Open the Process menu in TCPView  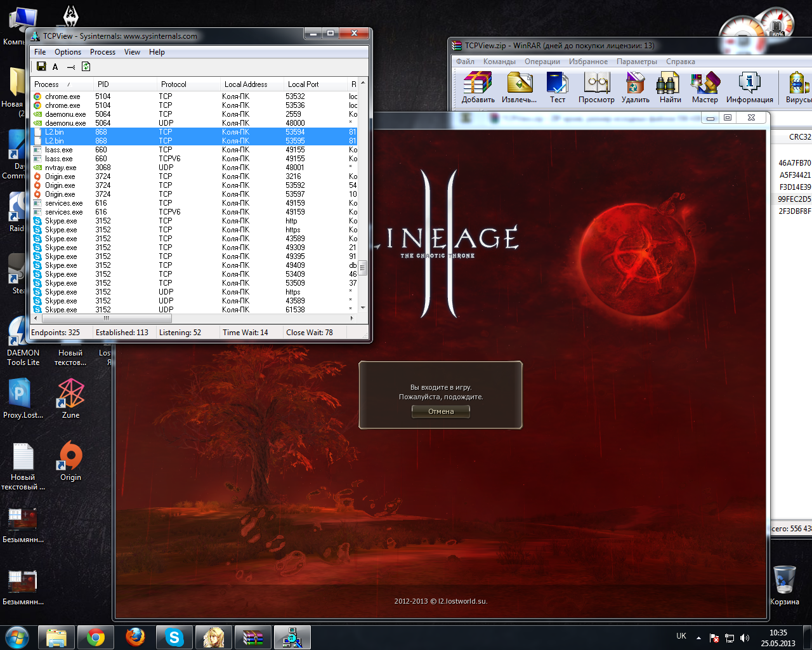pyautogui.click(x=103, y=52)
